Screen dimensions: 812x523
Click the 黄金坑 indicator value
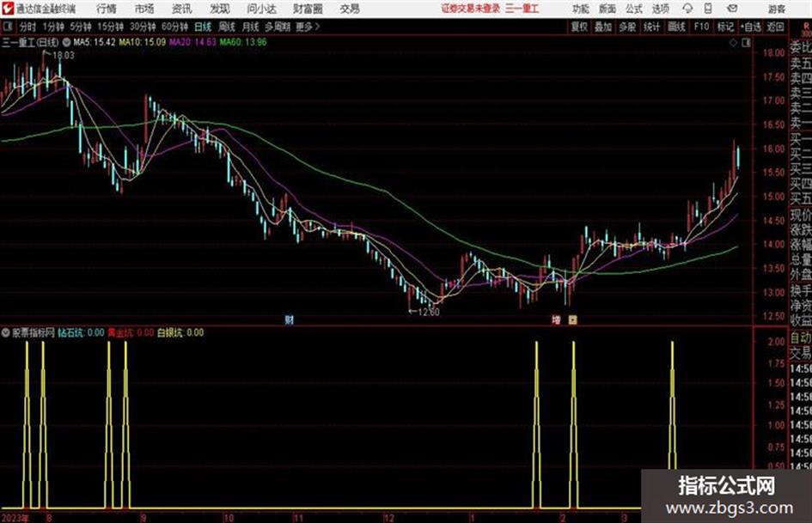click(x=131, y=332)
